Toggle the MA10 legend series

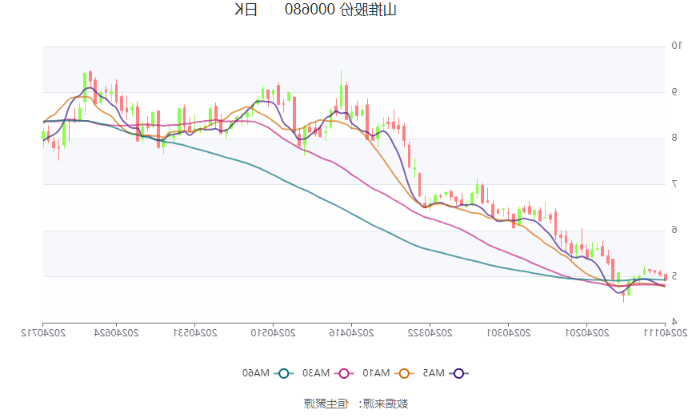point(388,373)
